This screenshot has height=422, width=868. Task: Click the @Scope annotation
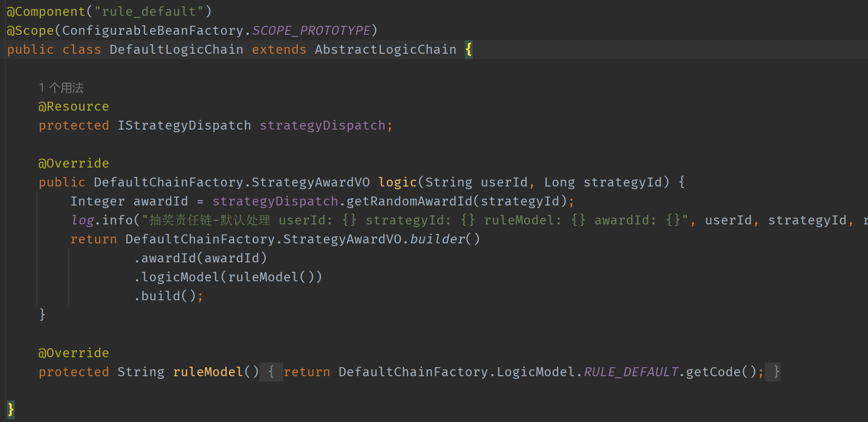click(x=31, y=31)
